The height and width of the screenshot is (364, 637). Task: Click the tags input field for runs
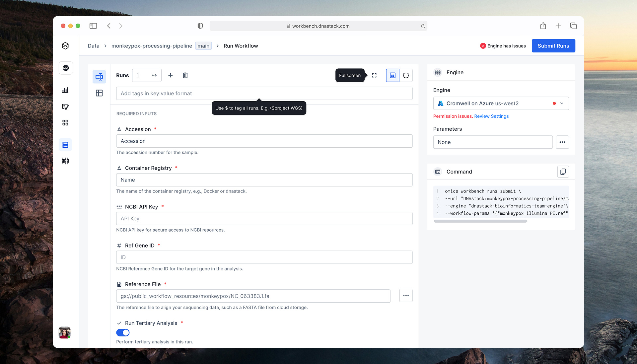pyautogui.click(x=264, y=93)
